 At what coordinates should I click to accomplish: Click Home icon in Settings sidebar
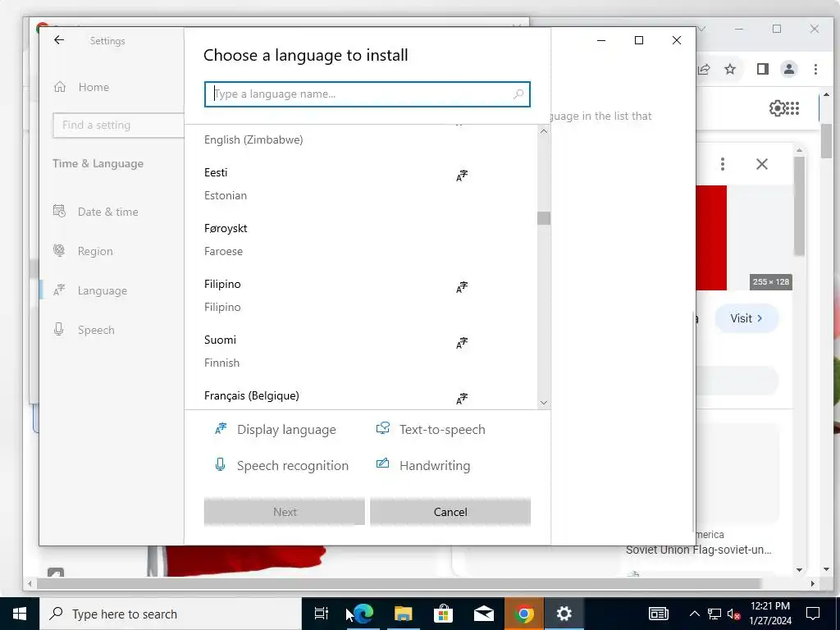pyautogui.click(x=60, y=86)
